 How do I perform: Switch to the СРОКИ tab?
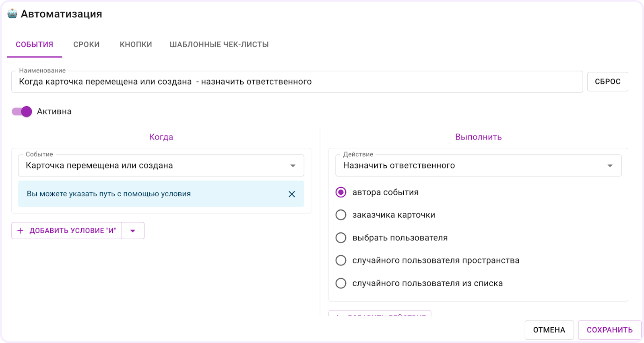coord(86,45)
